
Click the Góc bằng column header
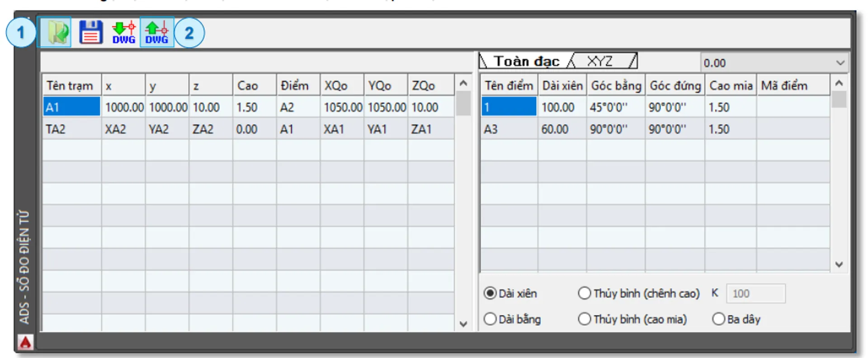click(x=616, y=85)
